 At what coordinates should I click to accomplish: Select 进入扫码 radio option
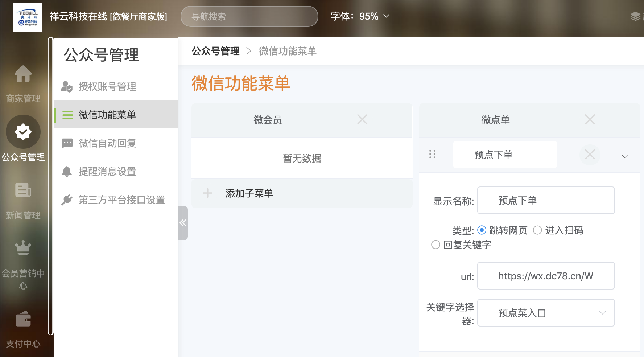(x=537, y=230)
